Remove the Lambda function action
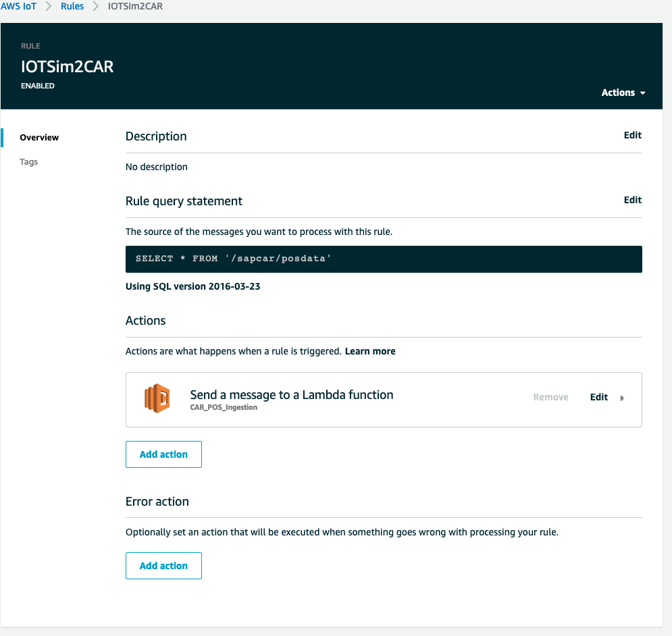Viewport: 672px width, 636px height. point(550,397)
